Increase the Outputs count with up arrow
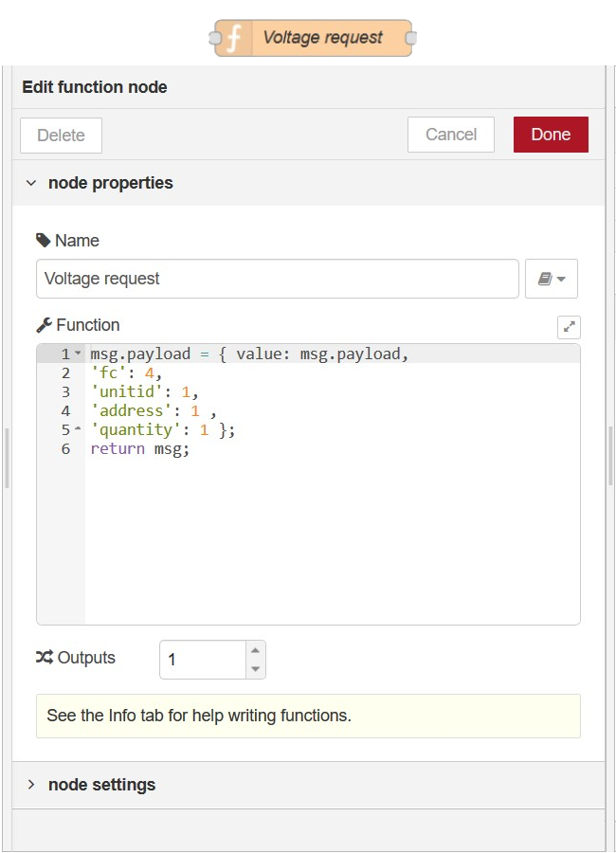616x853 pixels. (255, 650)
